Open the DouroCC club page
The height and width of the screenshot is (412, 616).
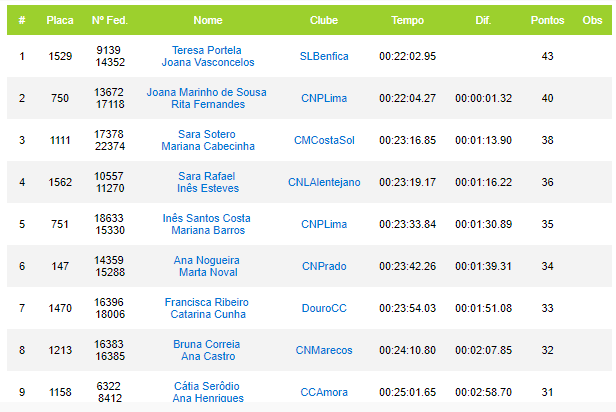[x=324, y=308]
